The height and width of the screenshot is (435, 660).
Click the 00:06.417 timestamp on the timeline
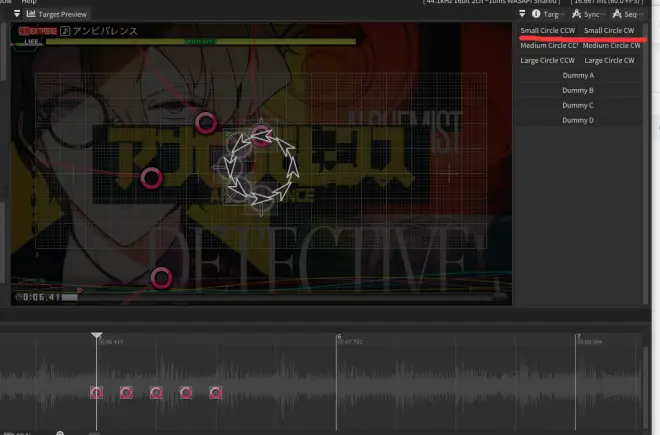pyautogui.click(x=111, y=342)
